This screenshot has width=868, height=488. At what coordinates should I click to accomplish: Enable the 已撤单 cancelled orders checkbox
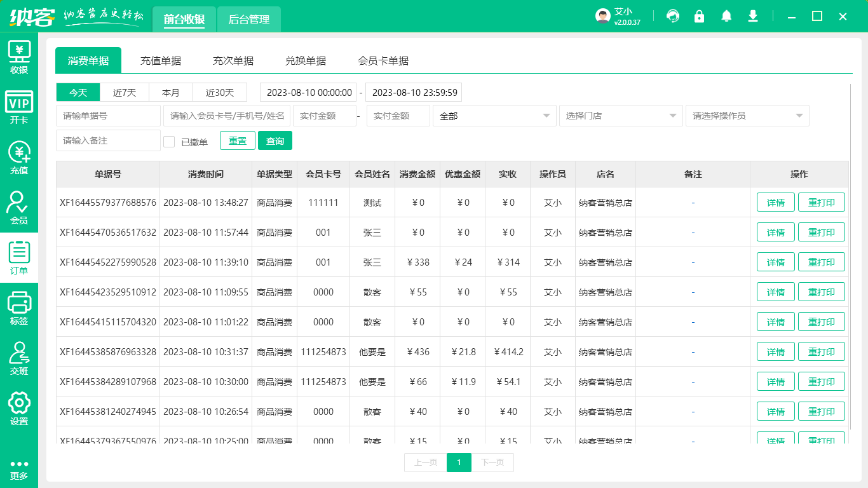169,141
